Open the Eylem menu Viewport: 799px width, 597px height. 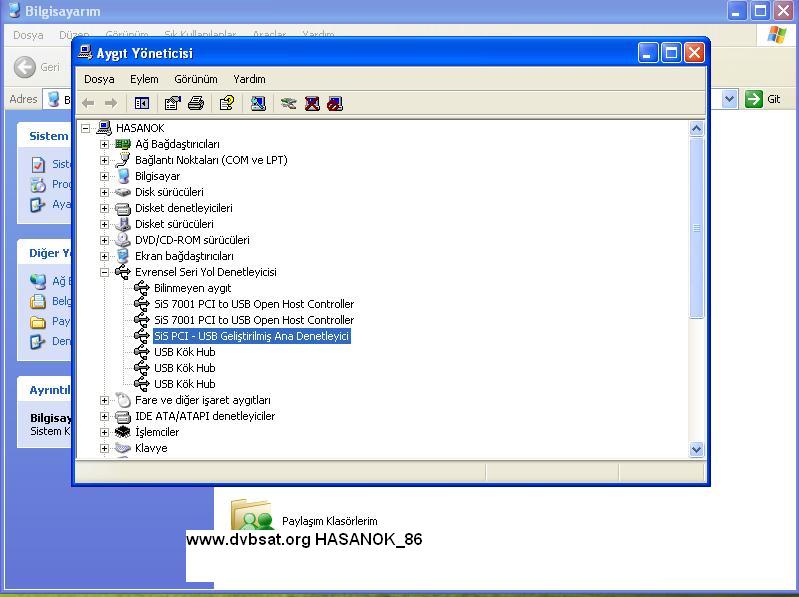(x=144, y=79)
